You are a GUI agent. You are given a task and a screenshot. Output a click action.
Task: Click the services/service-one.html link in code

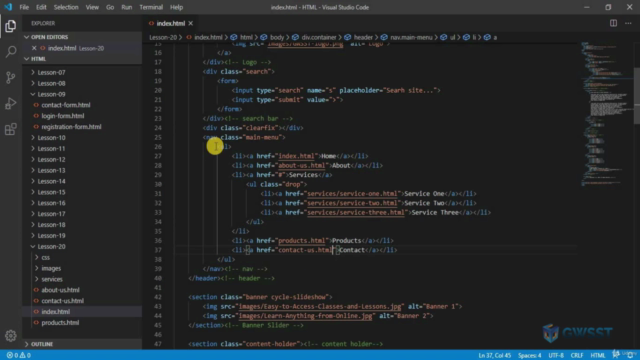coord(352,194)
